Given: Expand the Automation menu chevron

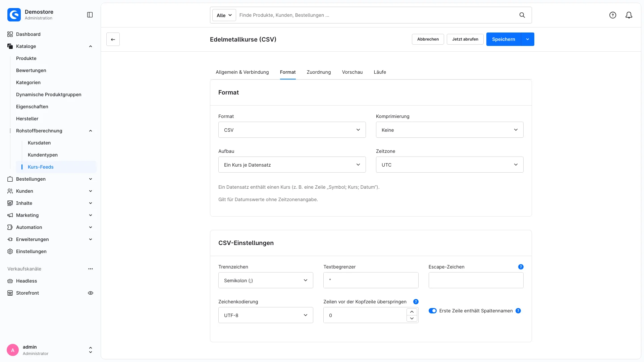Looking at the screenshot, I should point(91,227).
